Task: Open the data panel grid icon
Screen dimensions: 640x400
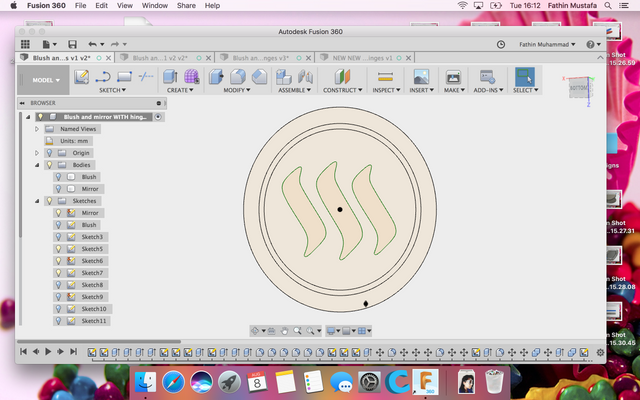Action: pos(25,44)
